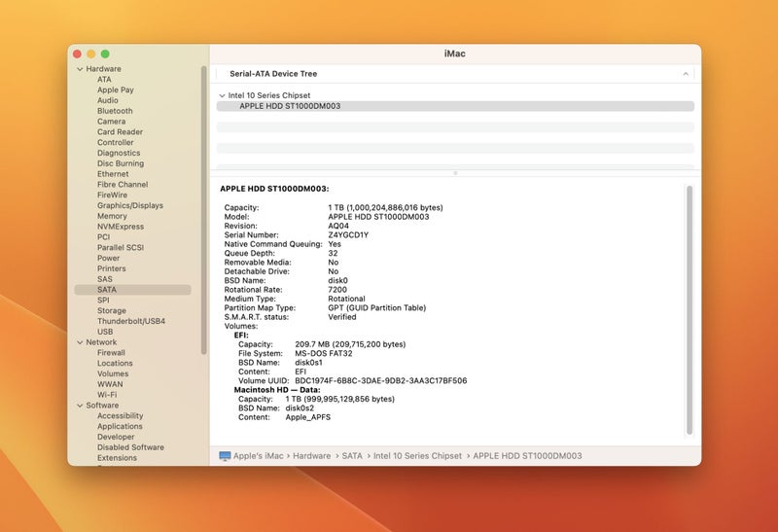
Task: Select SAS in the sidebar
Action: coord(105,279)
